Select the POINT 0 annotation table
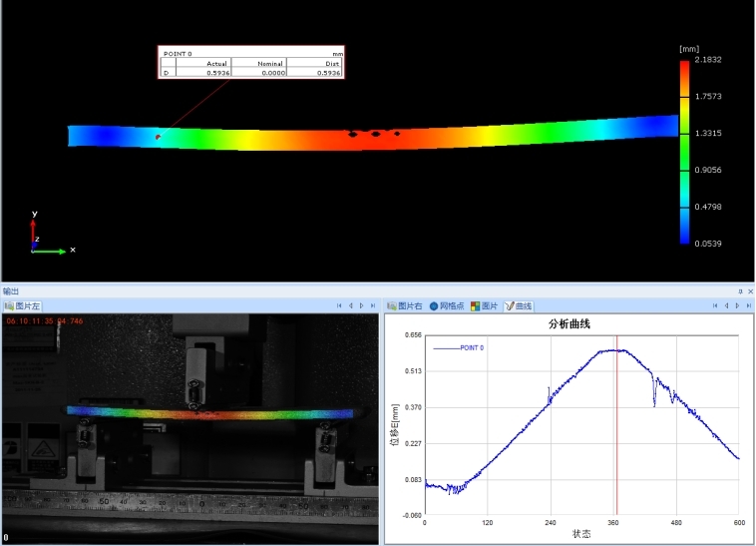Viewport: 756px width, 546px height. [251, 63]
